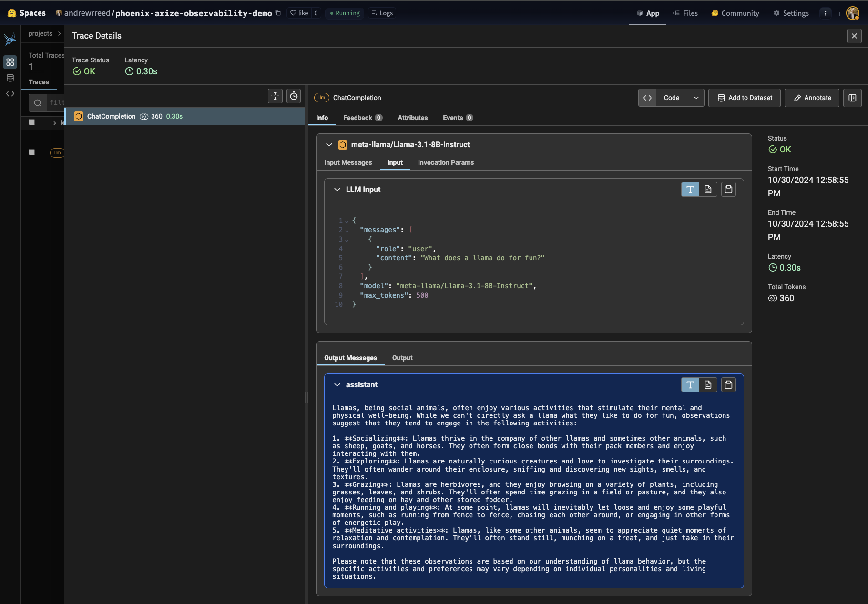This screenshot has height=604, width=868.
Task: Click the collapse spans icon above trace tree
Action: pos(276,96)
